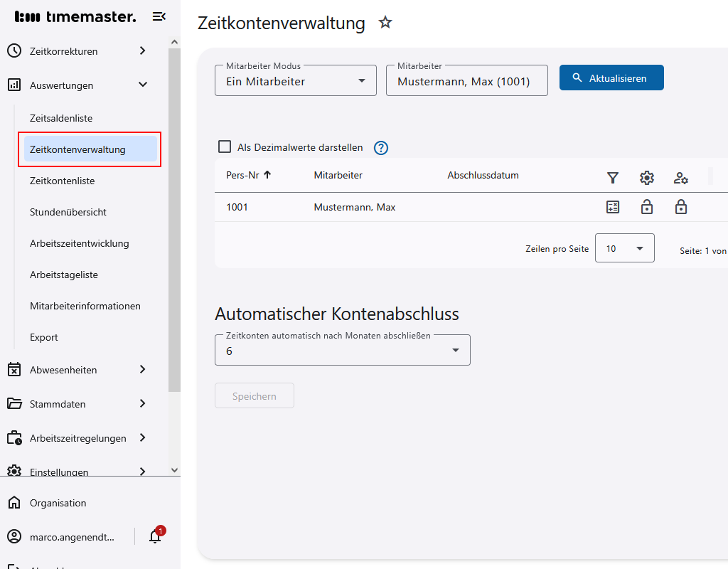Open the automatic closing months dropdown
The width and height of the screenshot is (728, 569).
tap(342, 350)
